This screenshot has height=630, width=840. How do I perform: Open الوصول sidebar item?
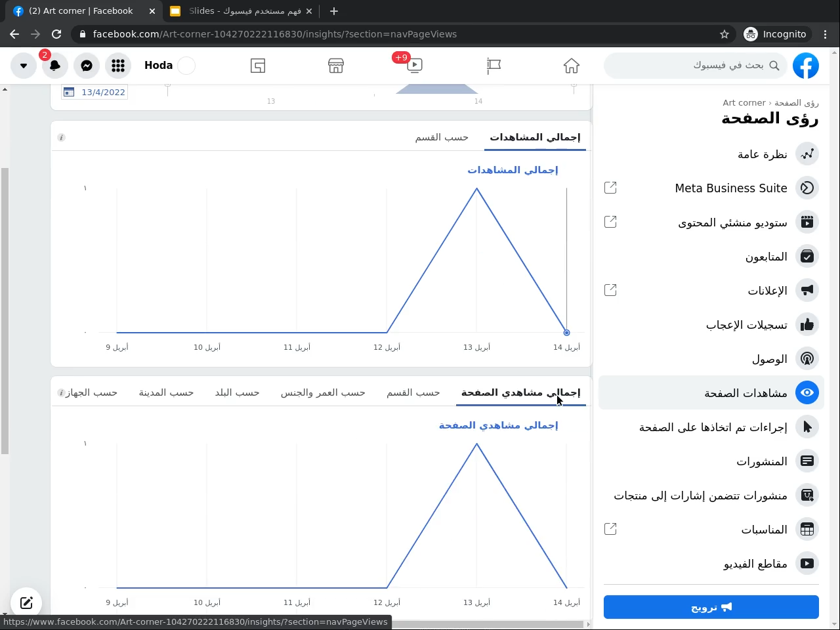[711, 359]
